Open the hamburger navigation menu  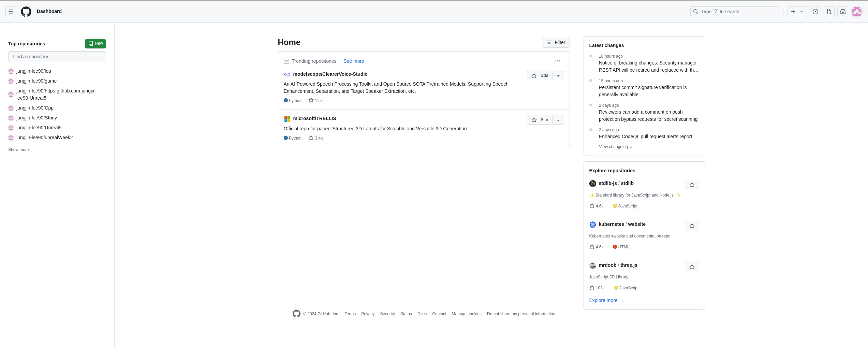click(x=11, y=12)
